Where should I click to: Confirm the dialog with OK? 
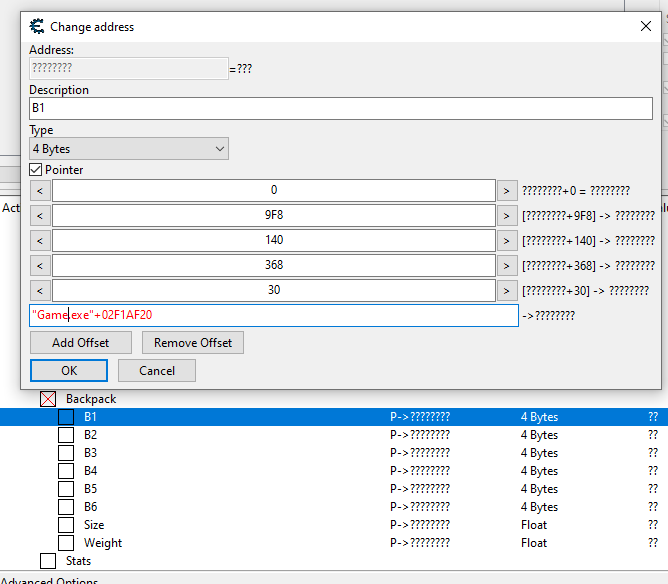tap(68, 370)
